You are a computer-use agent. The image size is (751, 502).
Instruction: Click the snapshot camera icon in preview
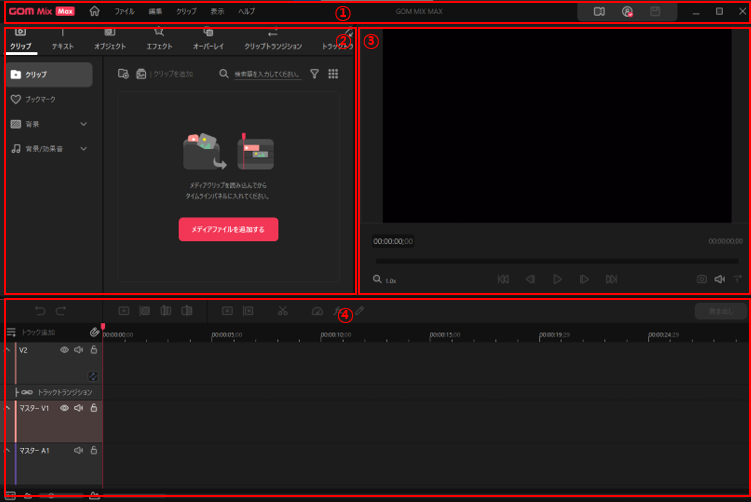click(702, 280)
